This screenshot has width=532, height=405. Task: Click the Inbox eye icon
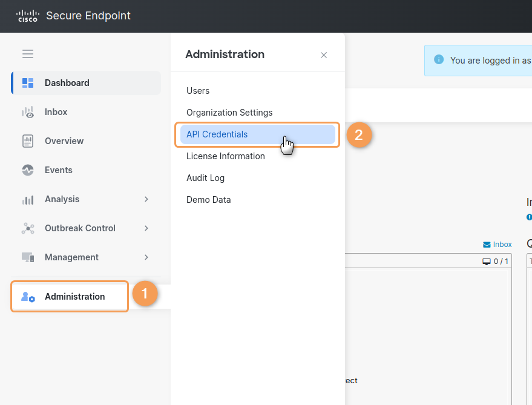point(28,112)
